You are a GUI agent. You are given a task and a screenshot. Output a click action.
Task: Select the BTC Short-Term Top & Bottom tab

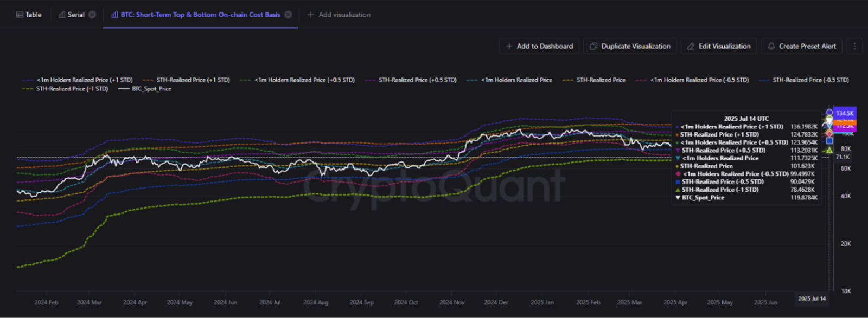tap(200, 15)
